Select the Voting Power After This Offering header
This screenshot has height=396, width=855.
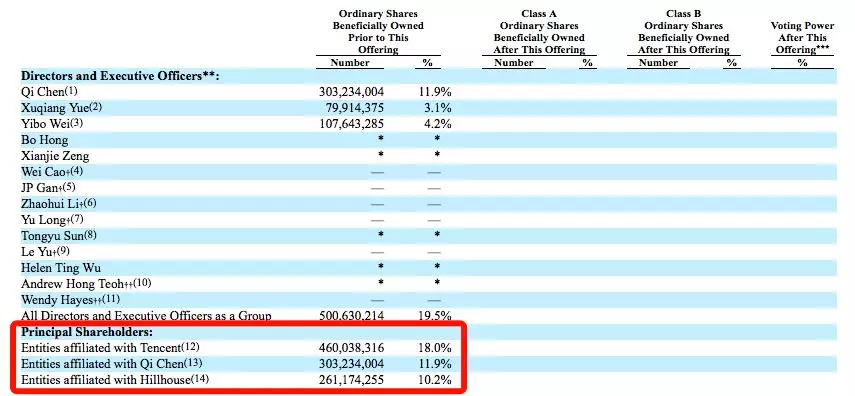click(x=802, y=38)
